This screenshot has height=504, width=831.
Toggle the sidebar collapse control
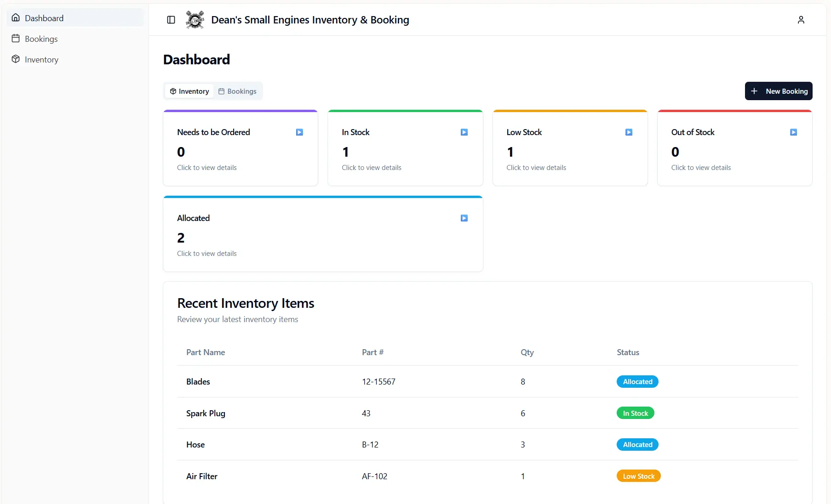[x=171, y=20]
